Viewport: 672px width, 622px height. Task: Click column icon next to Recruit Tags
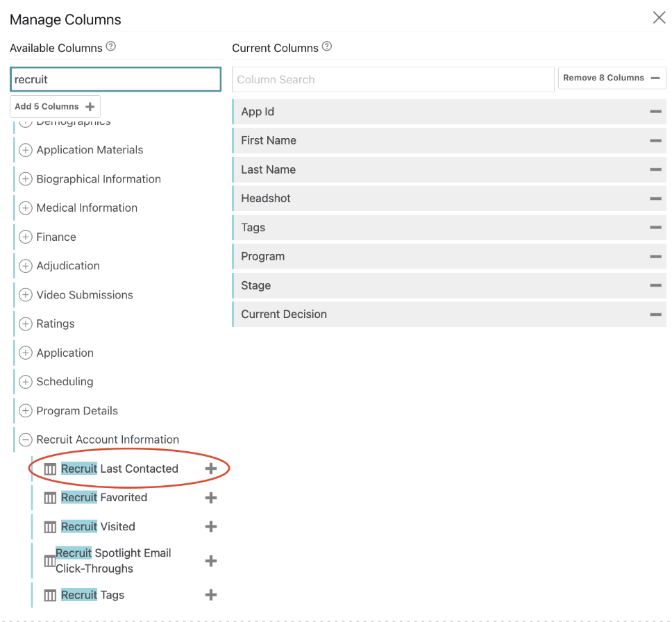coord(50,596)
